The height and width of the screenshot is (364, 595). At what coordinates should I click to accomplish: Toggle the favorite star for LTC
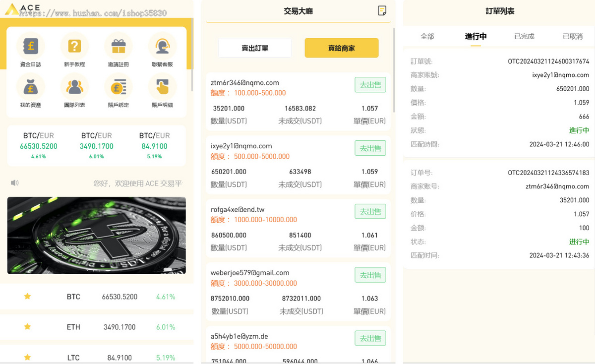(28, 357)
